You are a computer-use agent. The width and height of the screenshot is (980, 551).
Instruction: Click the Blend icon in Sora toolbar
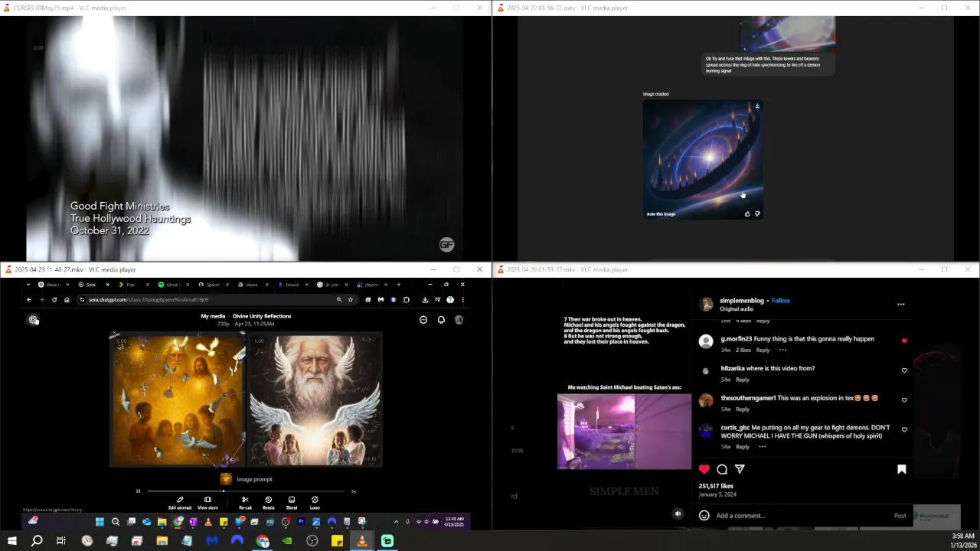tap(292, 500)
